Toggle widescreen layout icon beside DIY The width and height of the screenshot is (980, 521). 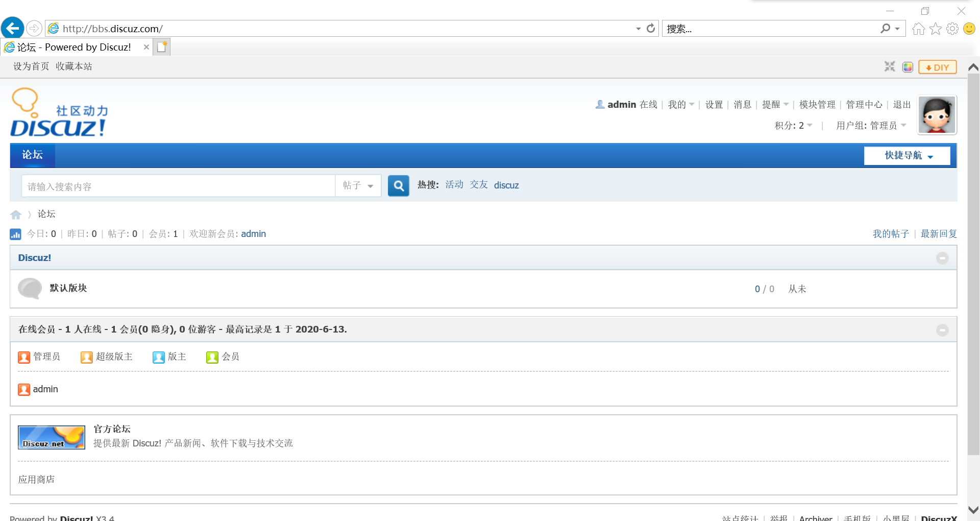[x=890, y=66]
